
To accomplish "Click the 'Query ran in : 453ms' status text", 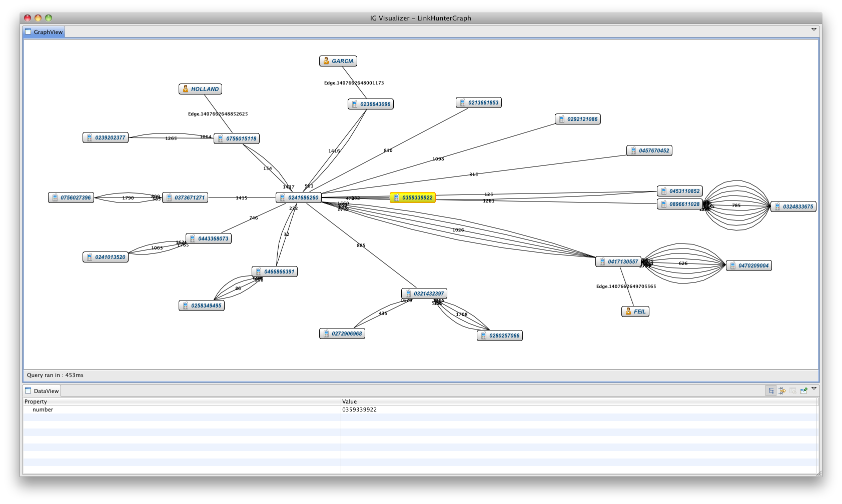I will (55, 375).
